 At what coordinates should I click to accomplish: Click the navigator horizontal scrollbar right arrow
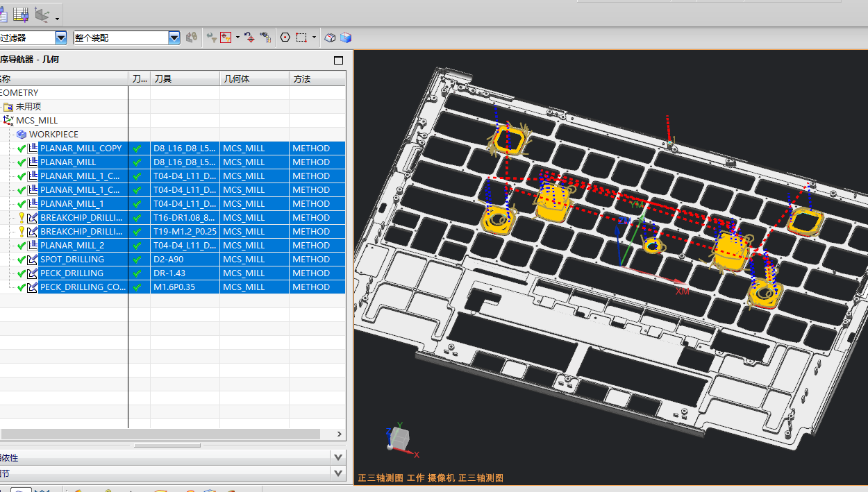click(x=340, y=434)
